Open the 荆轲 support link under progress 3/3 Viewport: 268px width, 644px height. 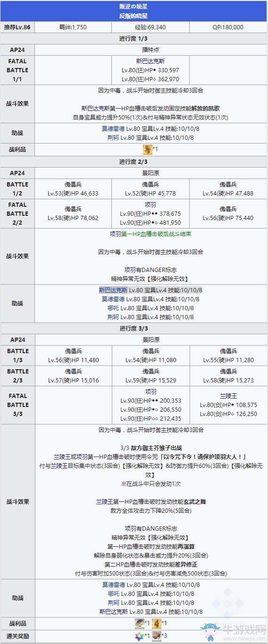click(113, 603)
